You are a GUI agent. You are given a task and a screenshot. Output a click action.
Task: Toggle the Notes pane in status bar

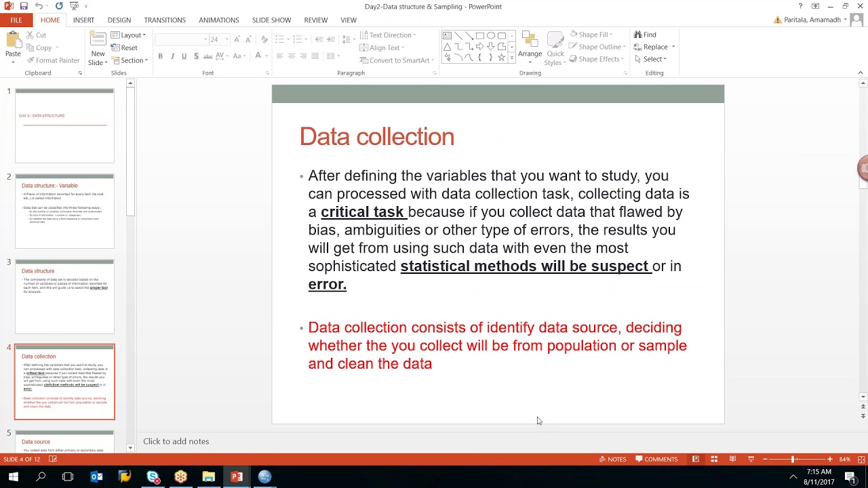[x=613, y=460]
